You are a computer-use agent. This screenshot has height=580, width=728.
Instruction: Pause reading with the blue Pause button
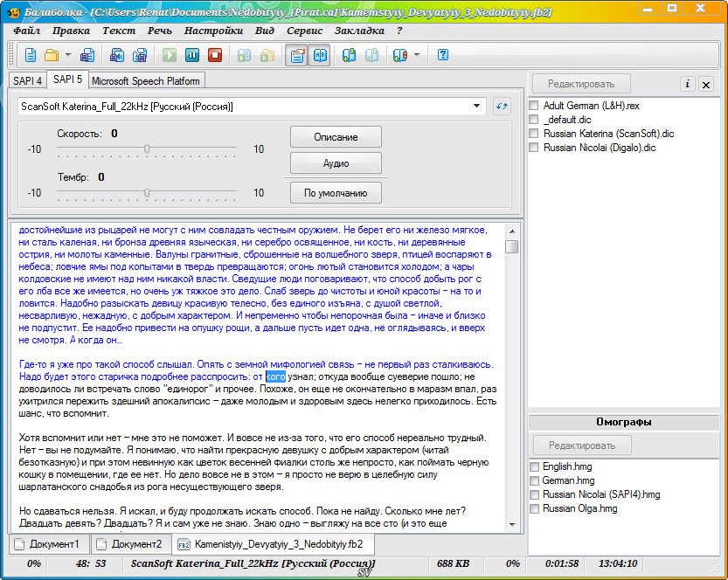[191, 55]
